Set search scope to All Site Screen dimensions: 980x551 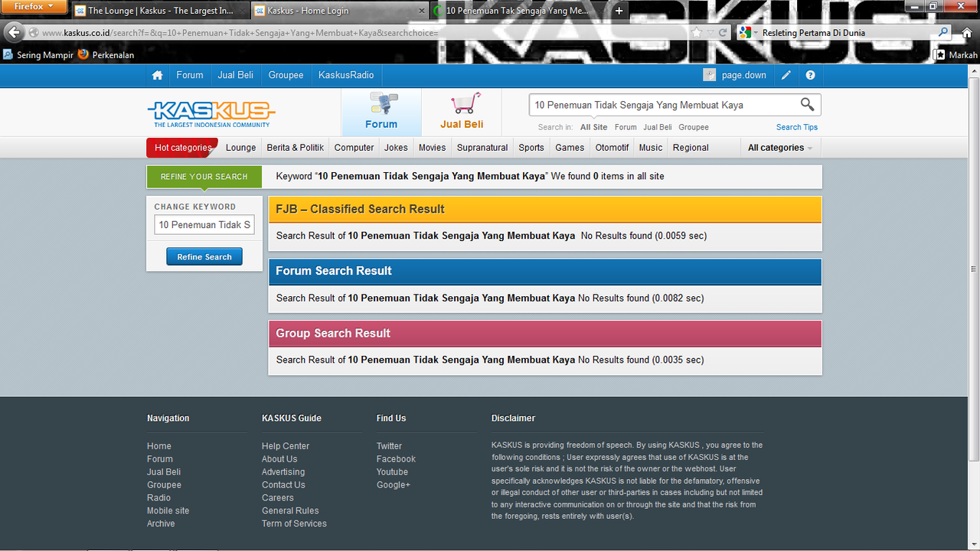click(593, 127)
